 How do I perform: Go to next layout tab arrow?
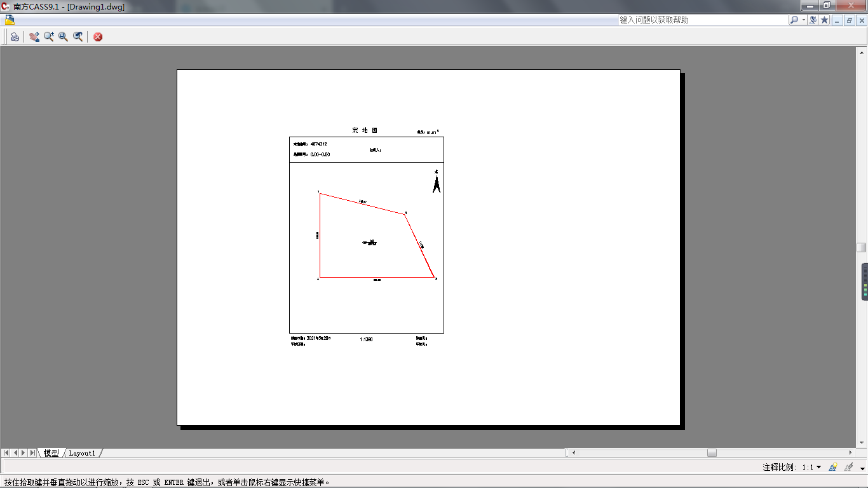(x=24, y=453)
